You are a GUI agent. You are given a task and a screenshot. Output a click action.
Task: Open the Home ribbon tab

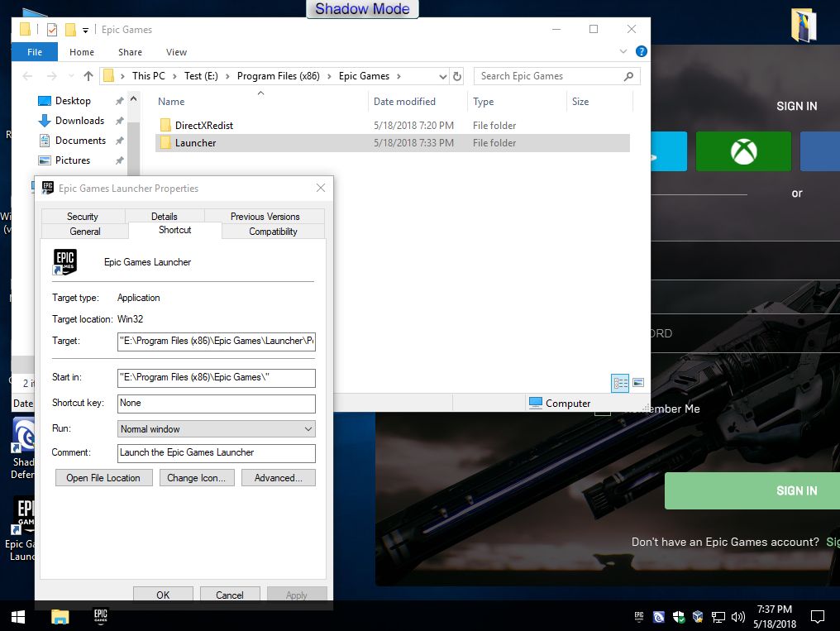point(81,52)
